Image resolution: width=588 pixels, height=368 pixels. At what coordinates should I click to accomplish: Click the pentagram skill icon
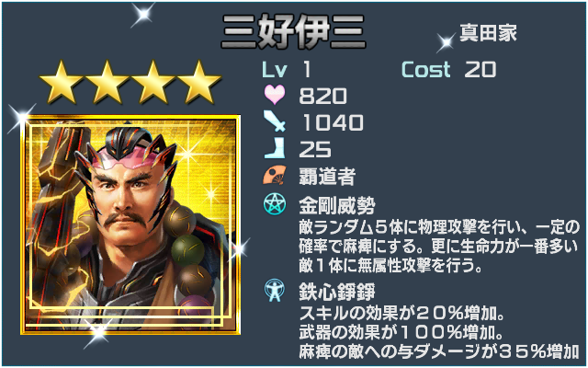pos(275,204)
